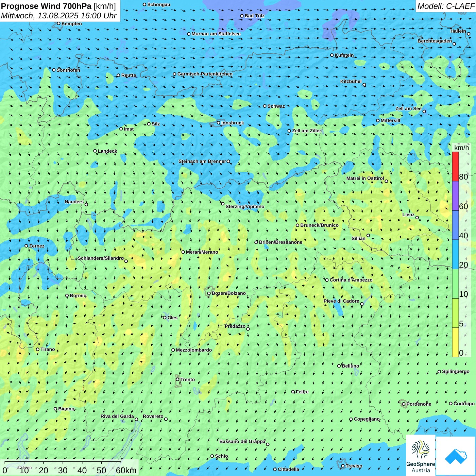Select the Innsbruck city label
476x476 pixels.
[x=233, y=123]
